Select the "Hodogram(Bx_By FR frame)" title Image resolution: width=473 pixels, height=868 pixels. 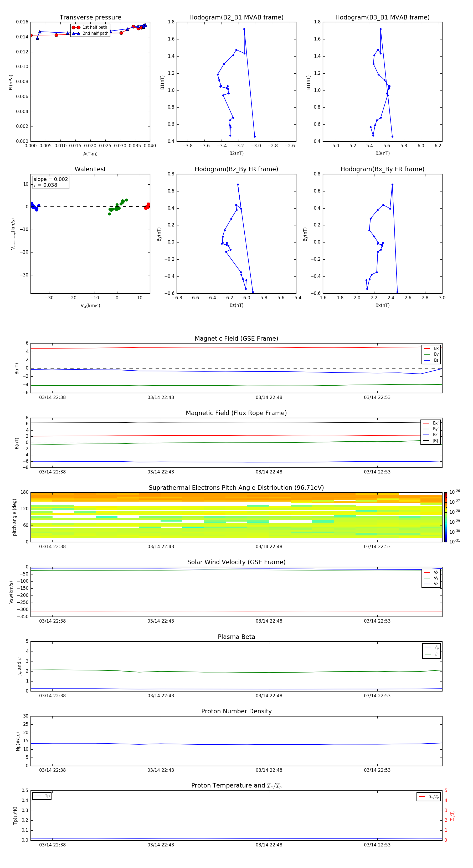click(382, 169)
